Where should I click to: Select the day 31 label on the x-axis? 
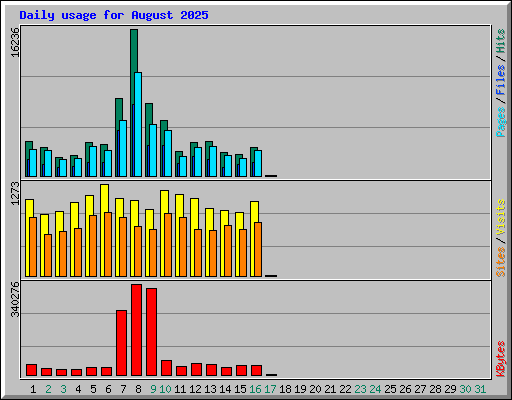point(480,389)
